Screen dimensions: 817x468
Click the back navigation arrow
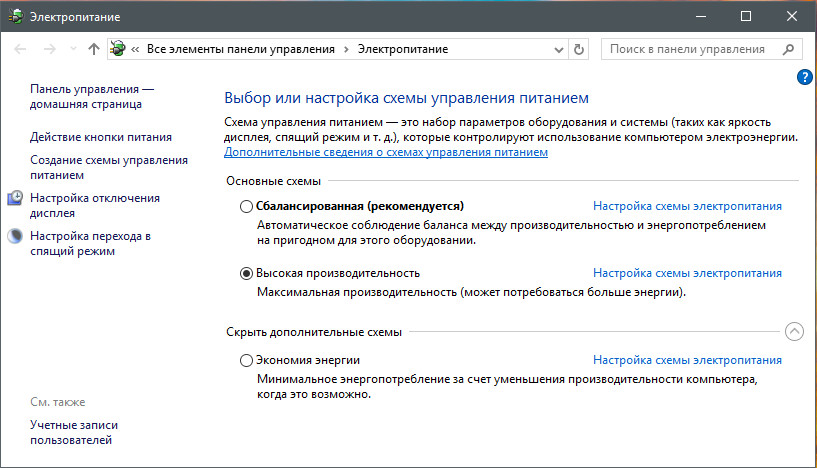pyautogui.click(x=22, y=49)
